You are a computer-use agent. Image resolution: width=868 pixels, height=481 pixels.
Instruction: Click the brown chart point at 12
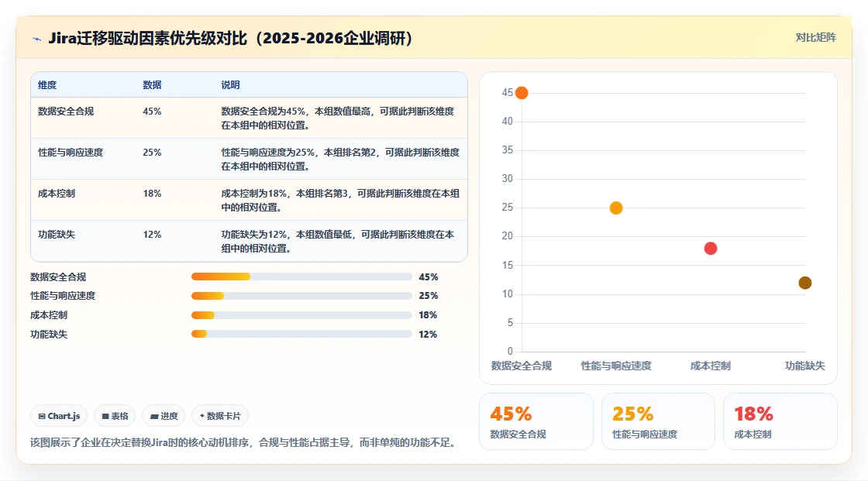[805, 283]
